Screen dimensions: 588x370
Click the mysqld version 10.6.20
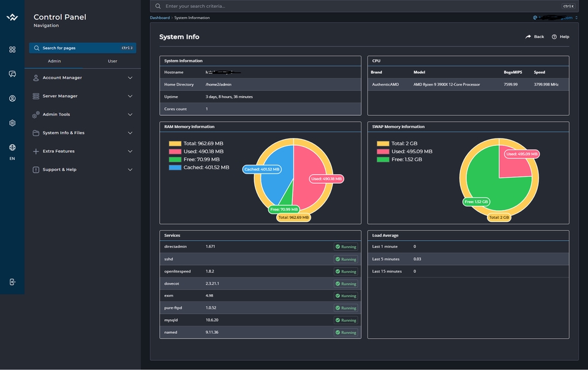pyautogui.click(x=212, y=320)
